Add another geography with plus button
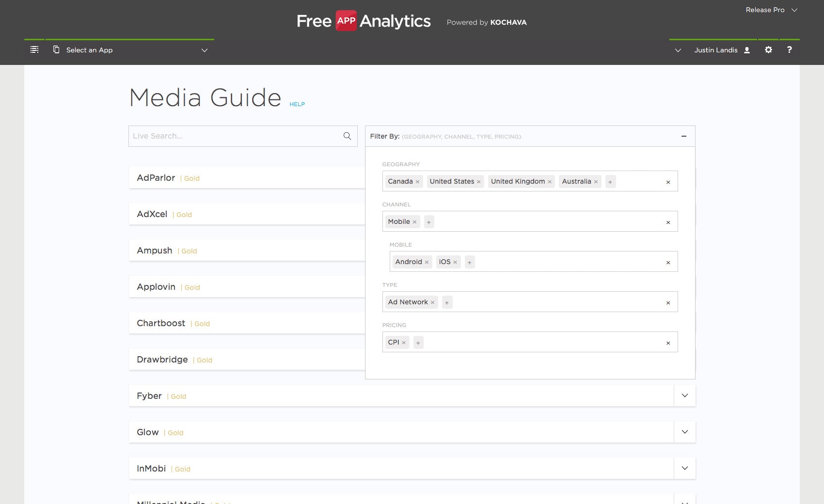 (610, 182)
